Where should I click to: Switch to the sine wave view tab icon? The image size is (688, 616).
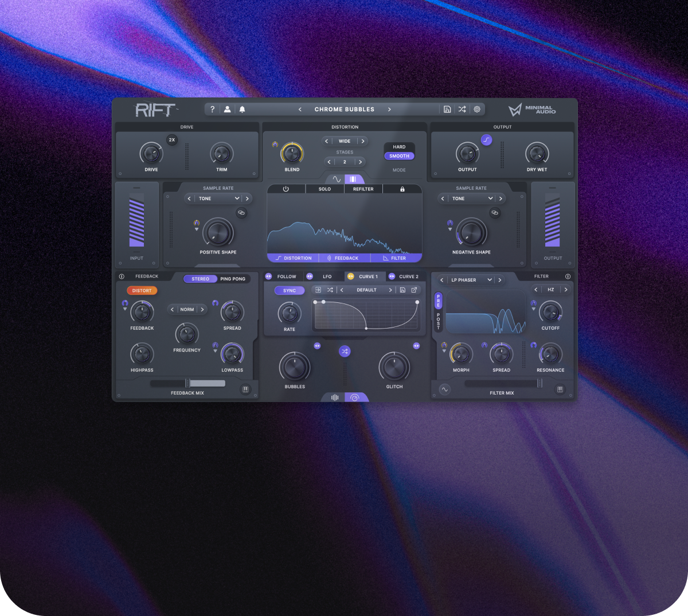point(337,179)
